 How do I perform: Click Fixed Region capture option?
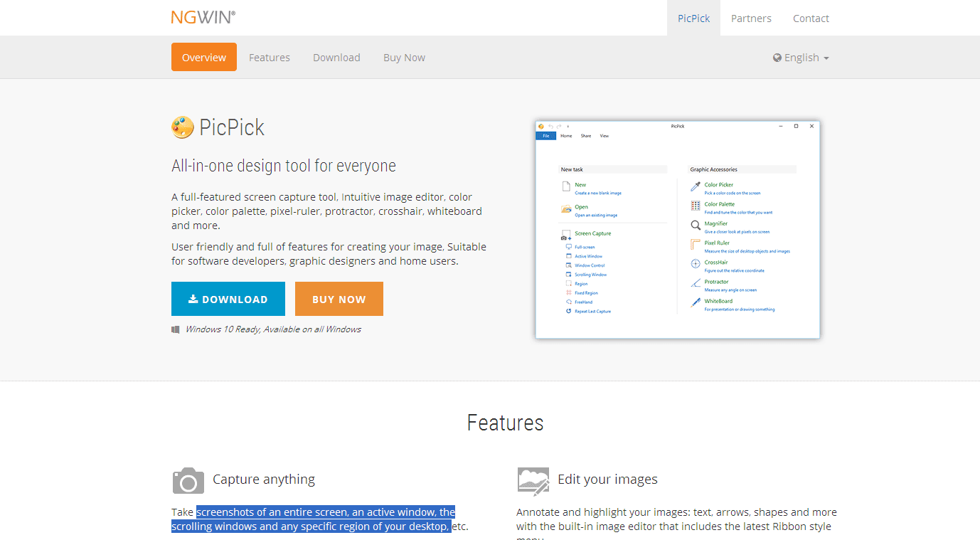click(582, 293)
